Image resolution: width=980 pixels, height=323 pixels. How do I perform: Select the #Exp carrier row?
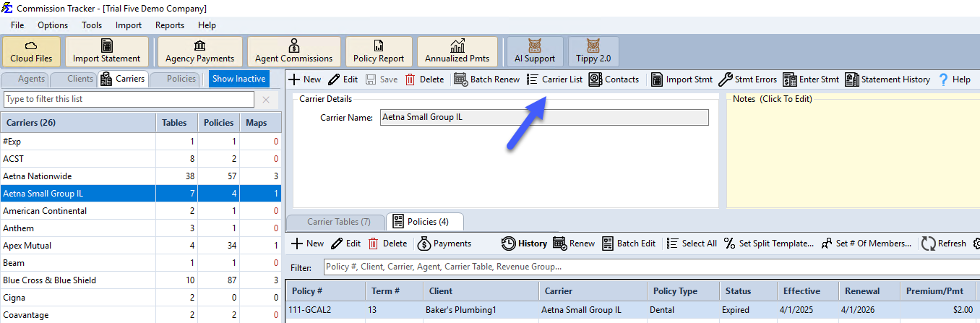141,142
